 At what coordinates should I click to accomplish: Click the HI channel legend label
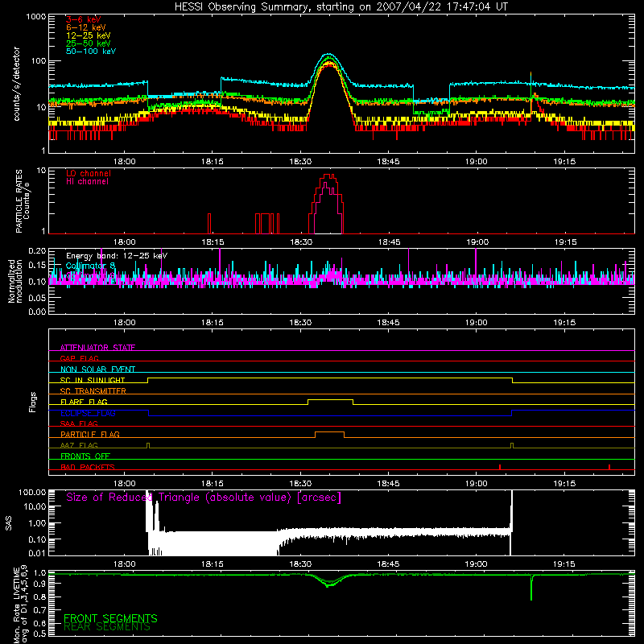click(87, 182)
